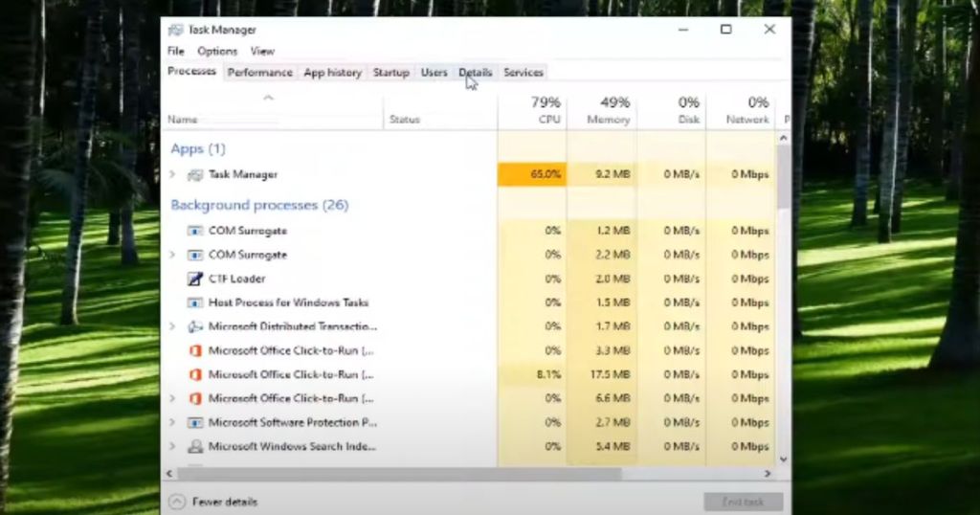Expand Office Click-to-Run 6.6 MB row
Image resolution: width=980 pixels, height=515 pixels.
pos(173,398)
